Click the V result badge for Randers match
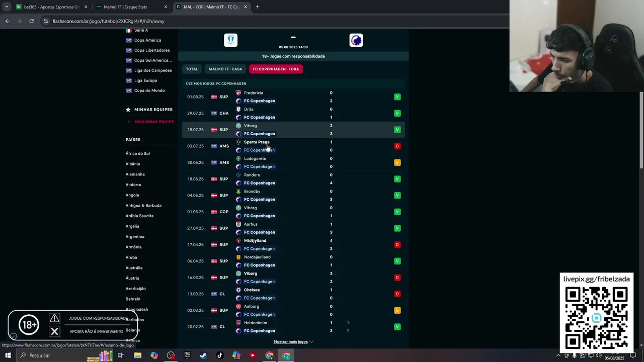Image resolution: width=644 pixels, height=362 pixels. 397,179
